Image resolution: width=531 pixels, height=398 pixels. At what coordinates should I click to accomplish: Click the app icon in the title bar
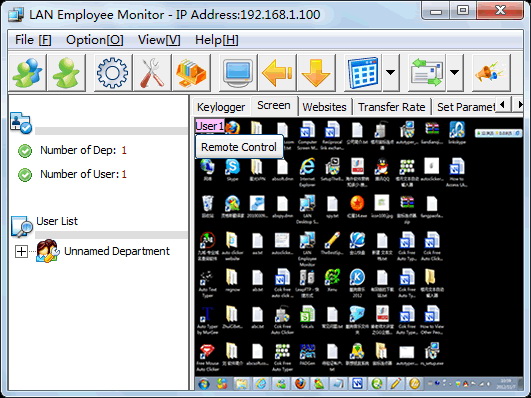(16, 15)
